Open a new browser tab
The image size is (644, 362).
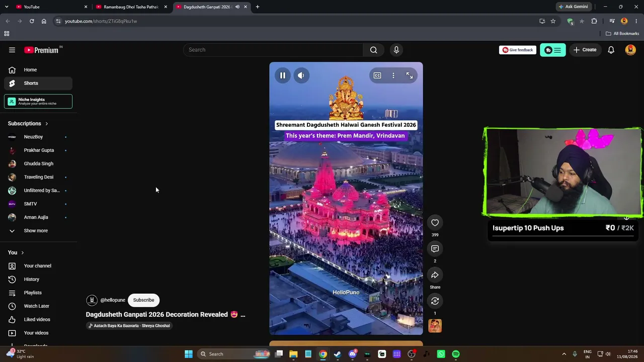(258, 7)
